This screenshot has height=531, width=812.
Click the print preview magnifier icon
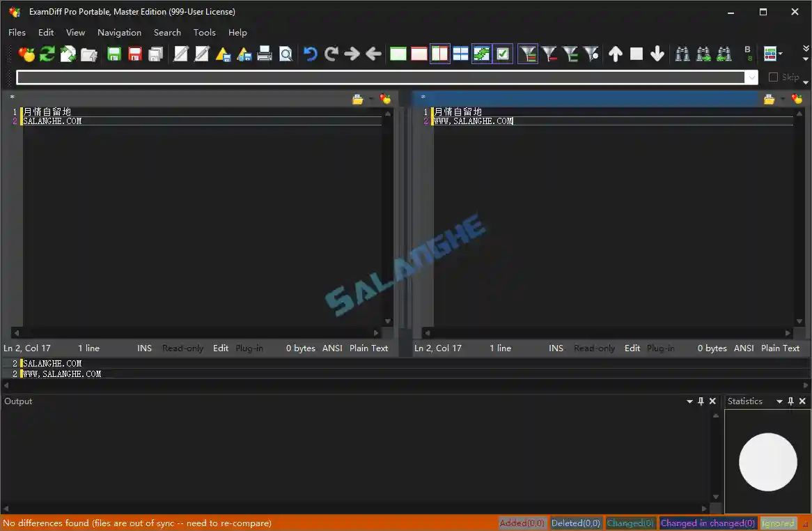pos(286,54)
